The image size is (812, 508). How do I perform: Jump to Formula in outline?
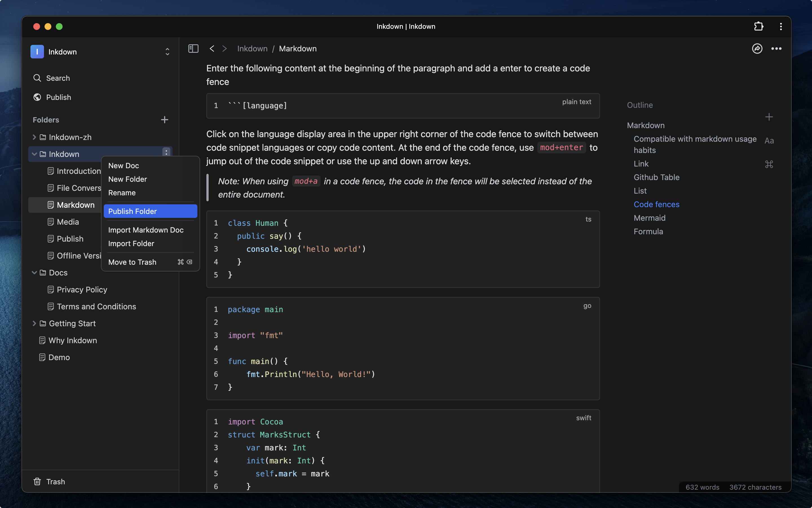(x=648, y=231)
